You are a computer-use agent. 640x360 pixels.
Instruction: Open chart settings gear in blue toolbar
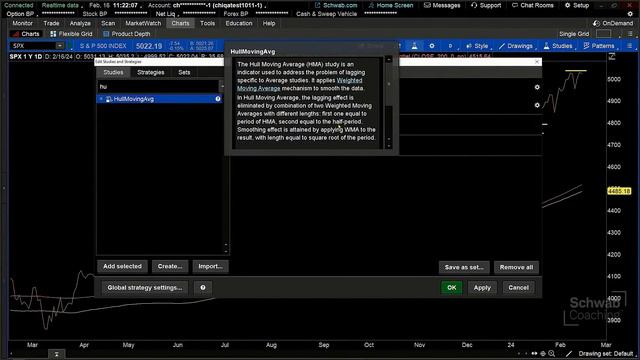coord(431,46)
